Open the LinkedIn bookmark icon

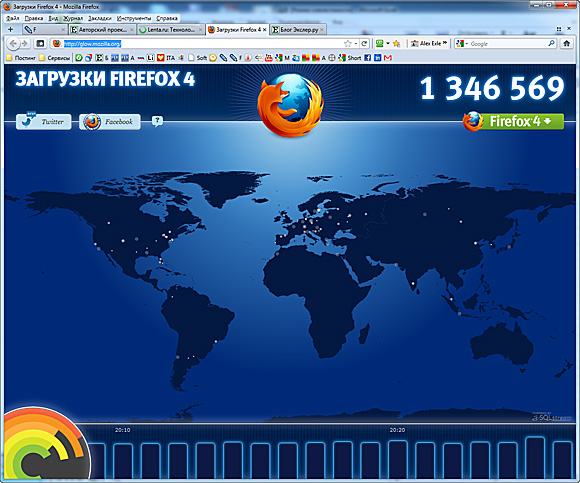point(377,58)
